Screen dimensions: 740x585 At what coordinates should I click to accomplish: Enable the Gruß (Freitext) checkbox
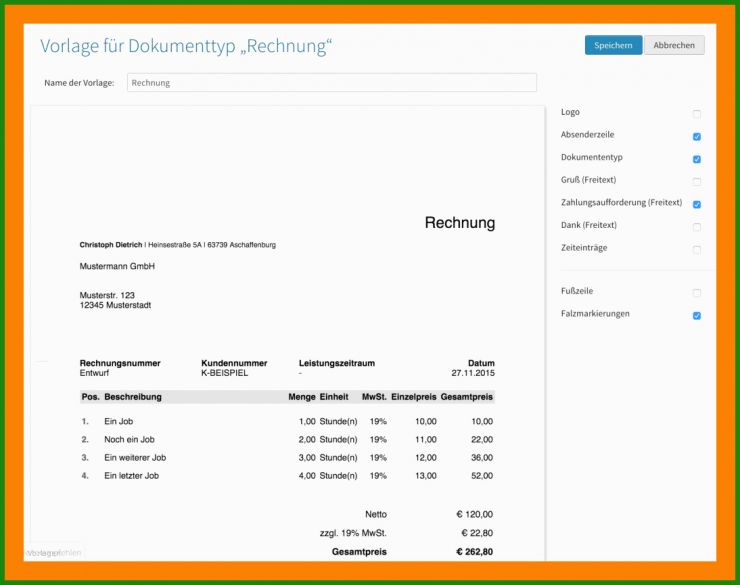point(697,182)
